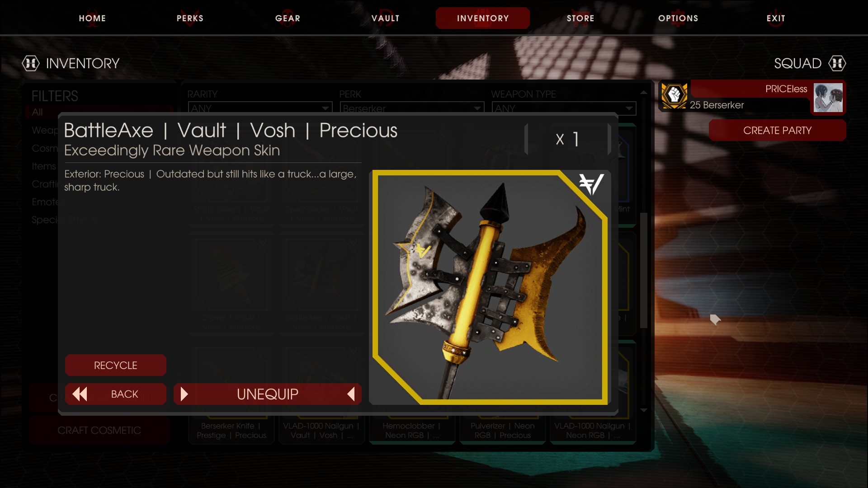This screenshot has width=868, height=488.
Task: Click the left-pointing arrow beside Unequip
Action: (x=351, y=394)
